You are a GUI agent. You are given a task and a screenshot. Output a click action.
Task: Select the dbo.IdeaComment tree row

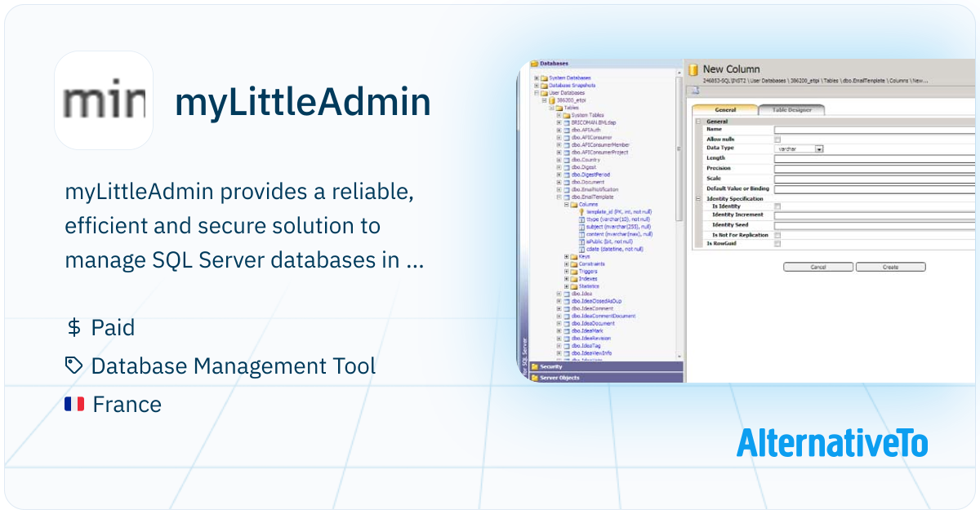click(592, 308)
